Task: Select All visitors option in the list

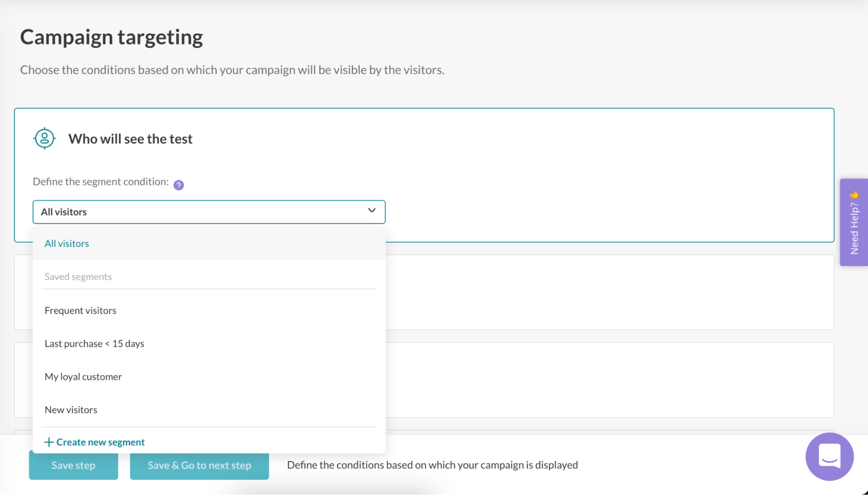Action: (209, 243)
